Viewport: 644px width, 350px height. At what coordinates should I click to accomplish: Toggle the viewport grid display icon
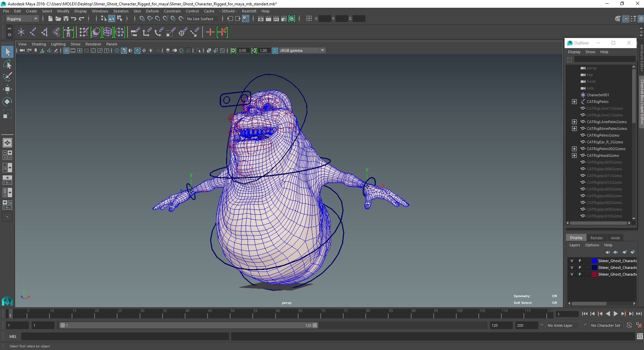[x=66, y=50]
